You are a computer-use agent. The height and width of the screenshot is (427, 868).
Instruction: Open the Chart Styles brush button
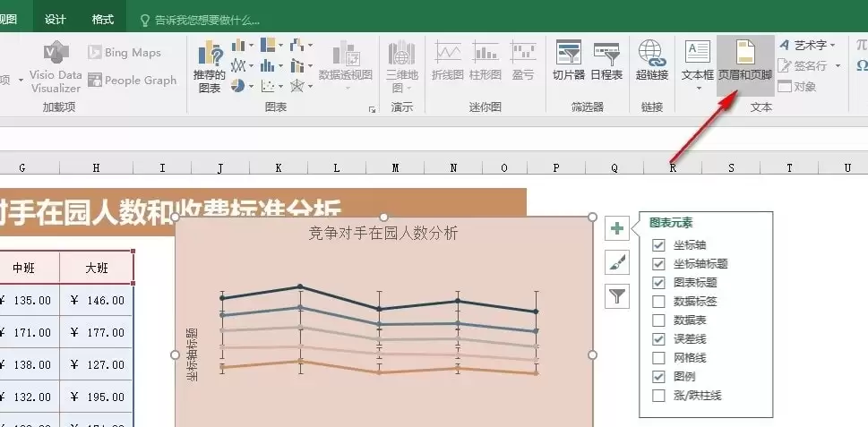(616, 262)
